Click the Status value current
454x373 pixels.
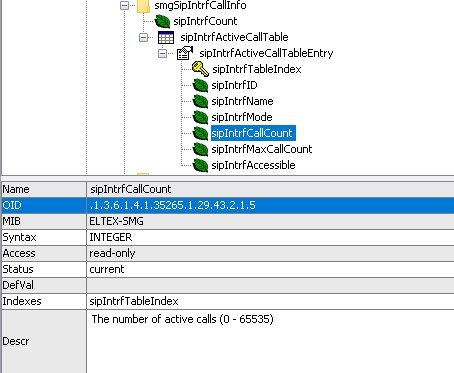[x=107, y=269]
